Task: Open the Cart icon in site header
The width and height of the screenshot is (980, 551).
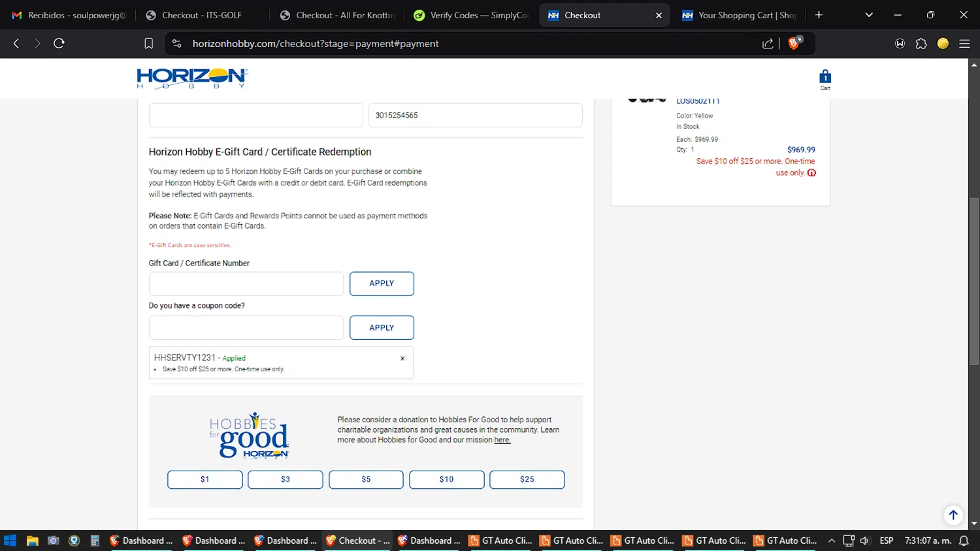Action: pos(825,79)
